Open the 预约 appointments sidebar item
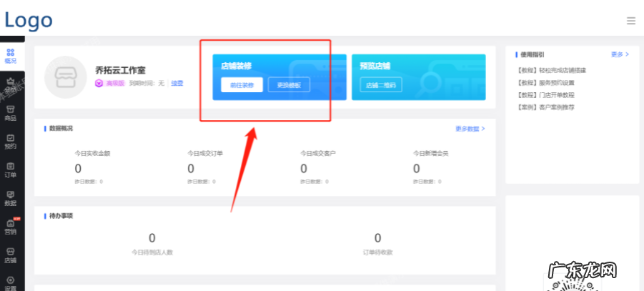The height and width of the screenshot is (291, 644). click(11, 142)
